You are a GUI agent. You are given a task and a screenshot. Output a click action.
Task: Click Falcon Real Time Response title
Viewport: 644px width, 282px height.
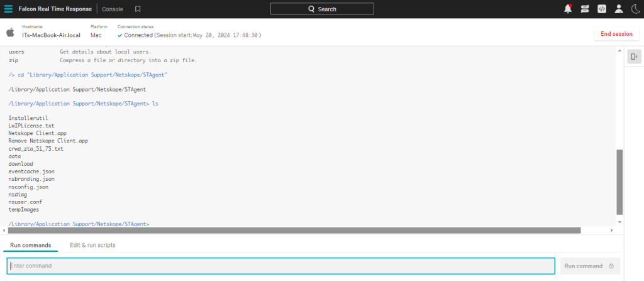click(x=55, y=9)
